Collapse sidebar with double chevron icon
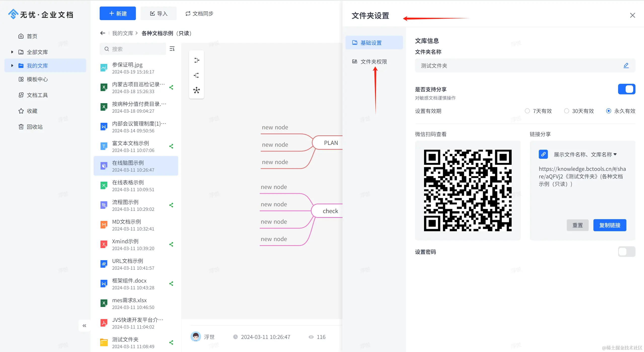 (84, 326)
